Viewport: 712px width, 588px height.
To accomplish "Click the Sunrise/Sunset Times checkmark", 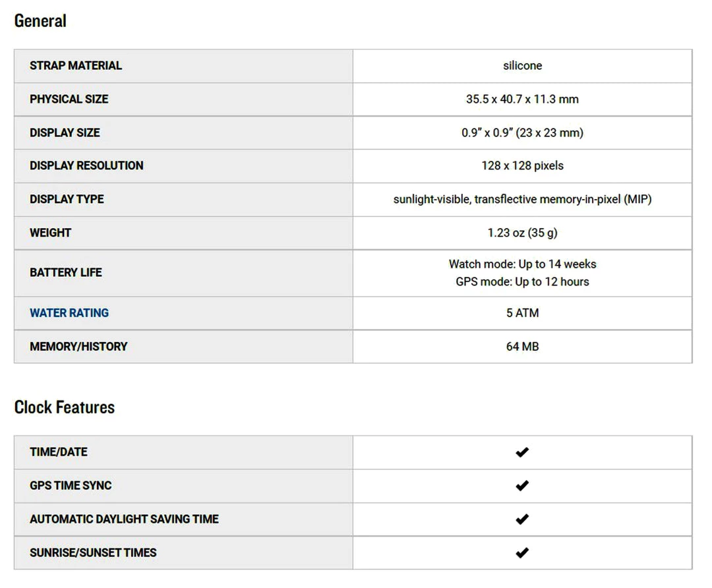I will click(522, 553).
